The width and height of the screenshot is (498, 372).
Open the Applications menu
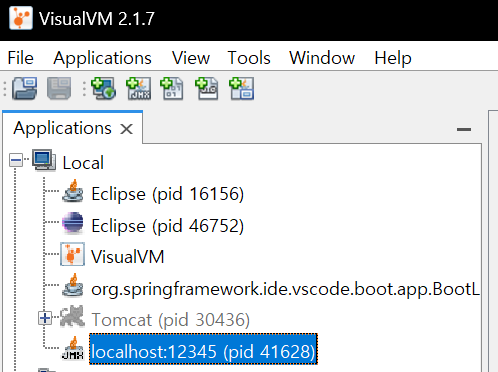pyautogui.click(x=103, y=58)
